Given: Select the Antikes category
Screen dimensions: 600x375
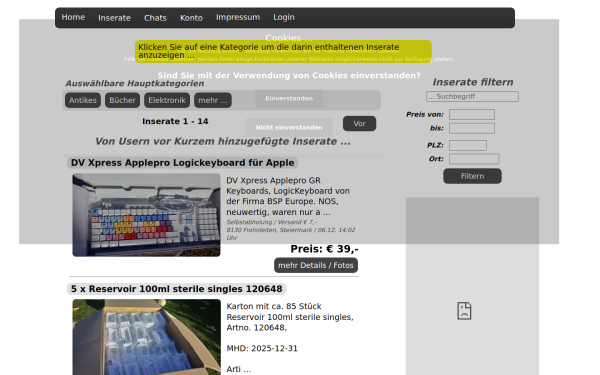Looking at the screenshot, I should [x=83, y=100].
